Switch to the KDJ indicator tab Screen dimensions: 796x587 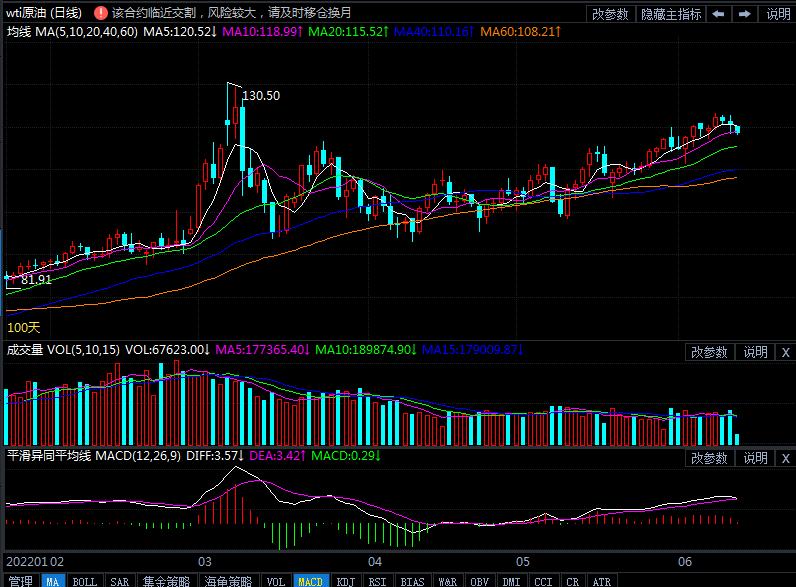345,581
